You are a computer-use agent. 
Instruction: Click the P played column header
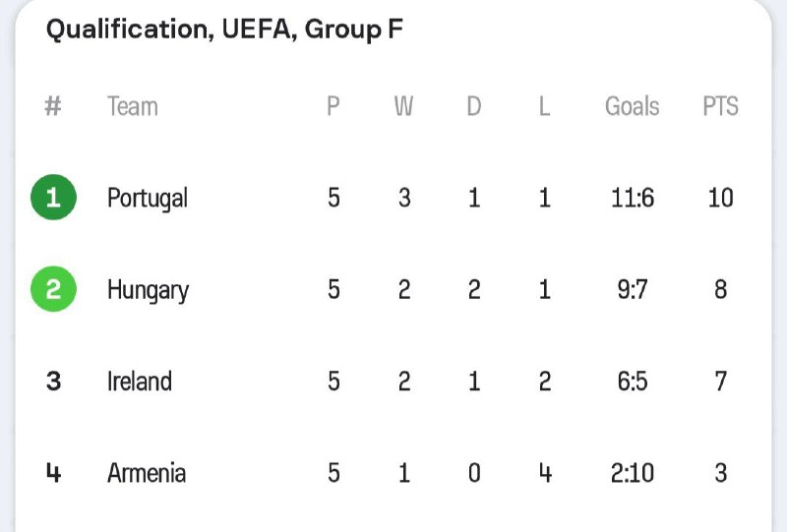pyautogui.click(x=333, y=106)
